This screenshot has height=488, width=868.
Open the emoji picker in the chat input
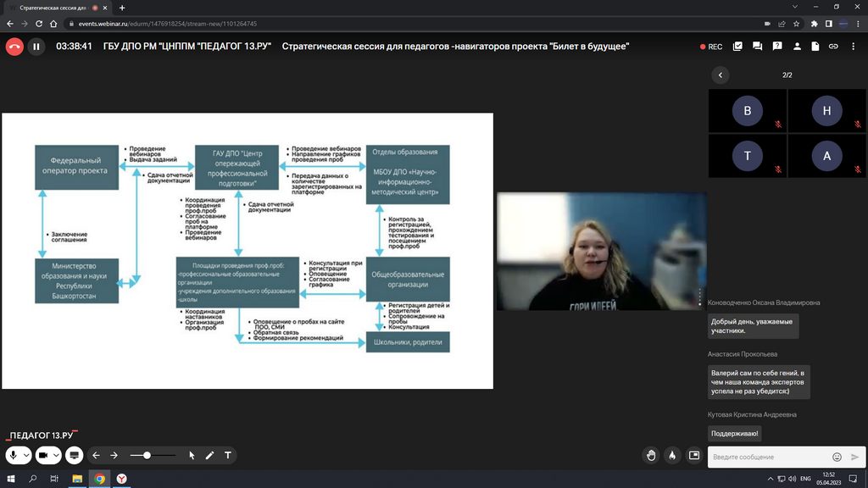[837, 457]
